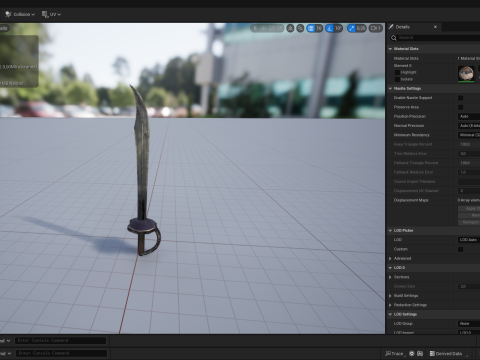The image size is (480, 360).
Task: Select the viewport translate tool
Action: pos(263,28)
